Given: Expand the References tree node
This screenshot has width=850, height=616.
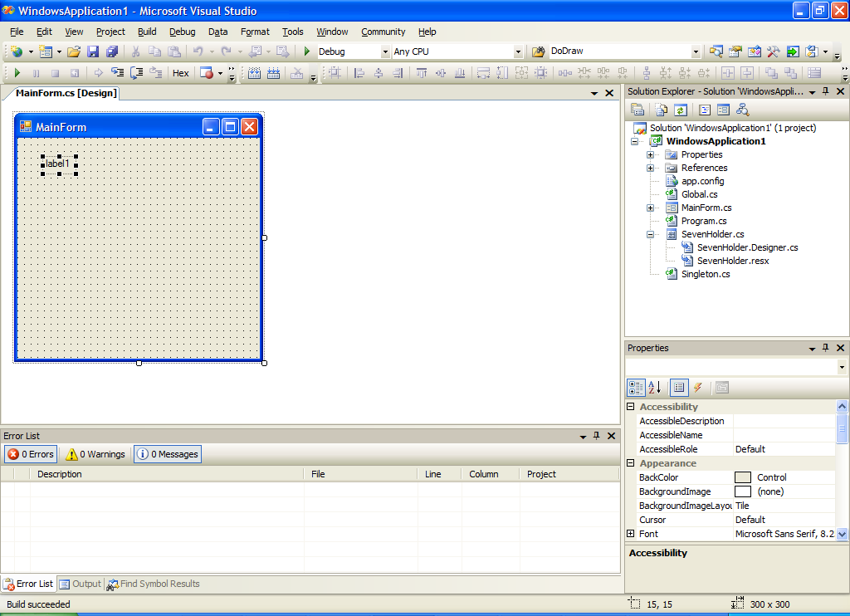Looking at the screenshot, I should tap(650, 168).
